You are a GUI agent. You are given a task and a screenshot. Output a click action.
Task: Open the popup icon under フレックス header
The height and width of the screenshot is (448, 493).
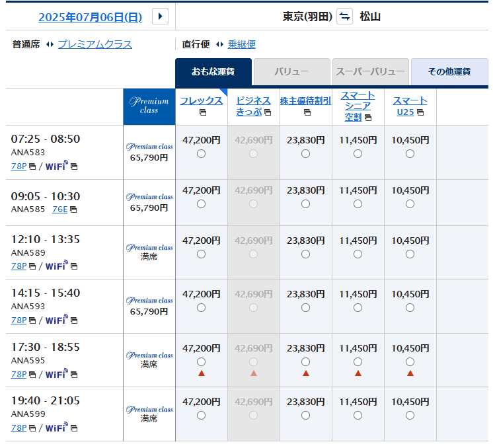click(x=203, y=112)
